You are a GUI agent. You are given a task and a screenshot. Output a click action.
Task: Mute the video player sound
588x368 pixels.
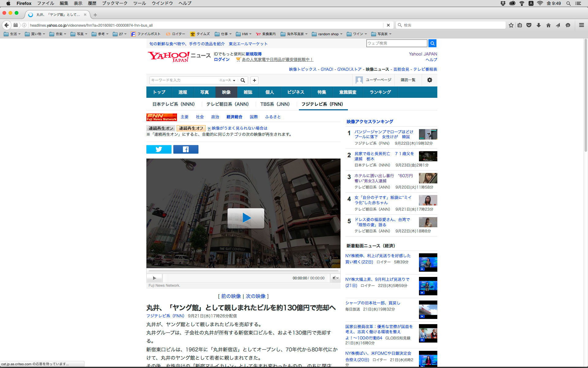(x=335, y=278)
